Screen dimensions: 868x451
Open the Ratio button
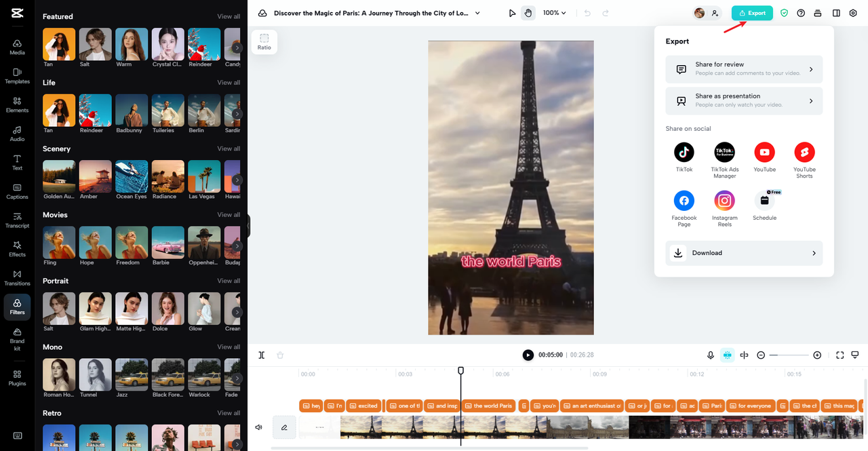coord(264,42)
